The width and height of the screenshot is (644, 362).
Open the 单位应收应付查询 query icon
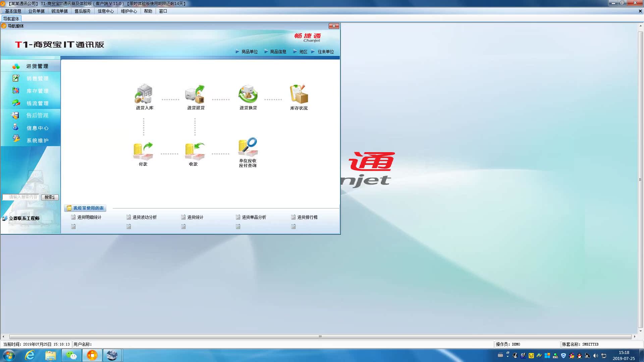tap(248, 153)
